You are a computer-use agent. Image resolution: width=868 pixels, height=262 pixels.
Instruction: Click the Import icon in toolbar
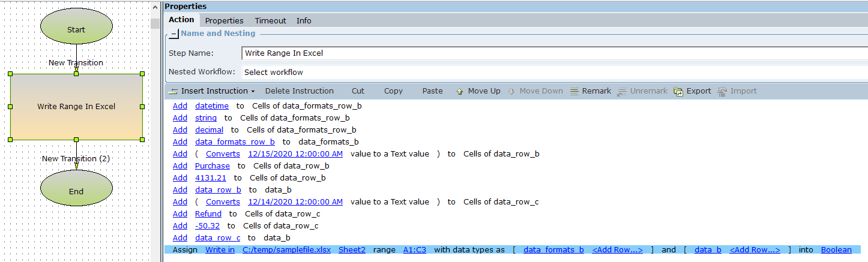(x=722, y=91)
